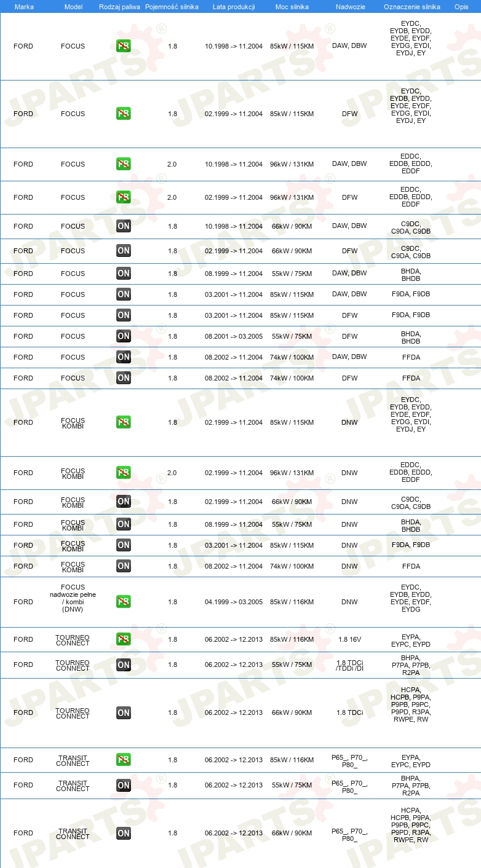Image resolution: width=481 pixels, height=868 pixels.
Task: Click the ON diesel icon for Focus 66kW DFW
Action: [x=124, y=251]
